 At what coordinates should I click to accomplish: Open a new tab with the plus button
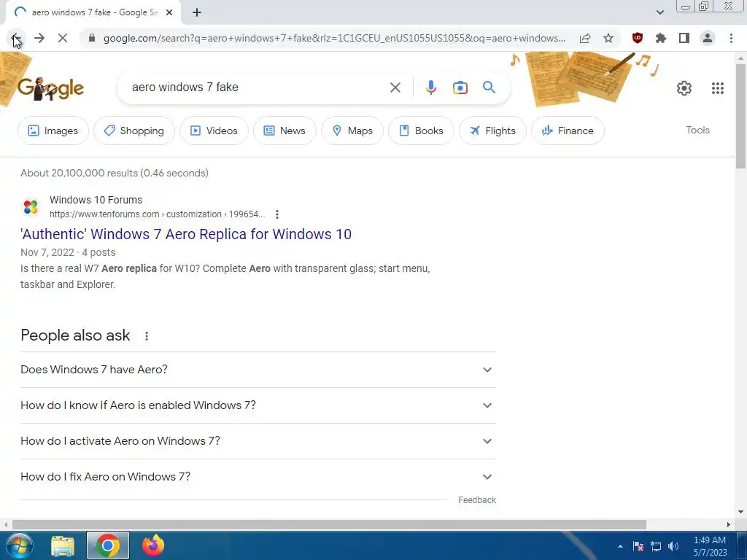coord(197,12)
